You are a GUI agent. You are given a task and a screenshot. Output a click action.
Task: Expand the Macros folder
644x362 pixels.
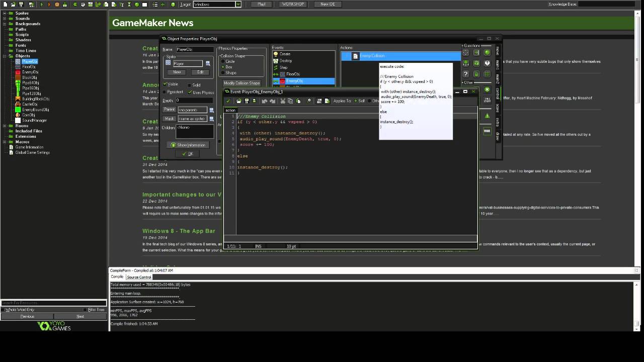pos(5,142)
